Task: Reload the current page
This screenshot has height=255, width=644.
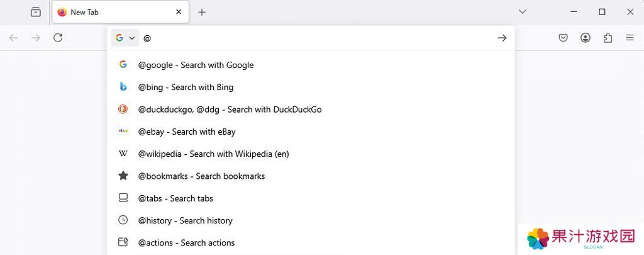Action: pos(58,38)
